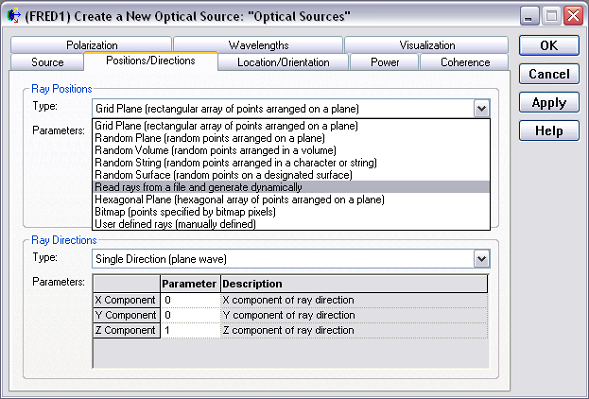589x399 pixels.
Task: Open the Ray Directions Type dropdown arrow
Action: coord(482,259)
